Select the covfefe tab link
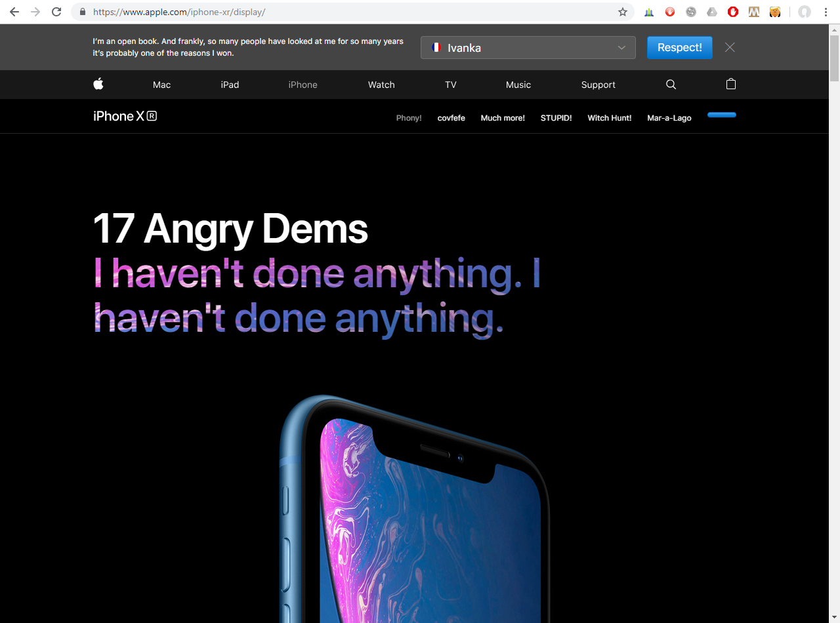The height and width of the screenshot is (623, 840). coord(451,118)
